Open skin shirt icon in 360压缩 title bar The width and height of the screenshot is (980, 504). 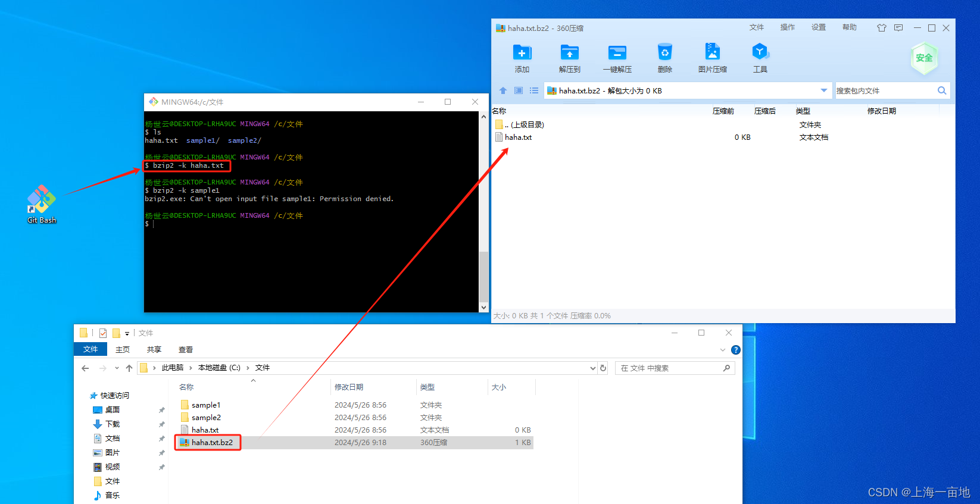tap(882, 28)
